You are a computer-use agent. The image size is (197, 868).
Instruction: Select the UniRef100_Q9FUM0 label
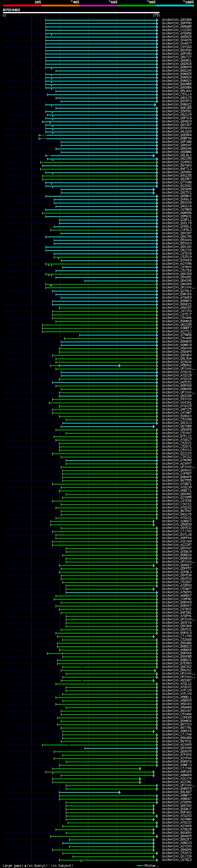(x=177, y=54)
